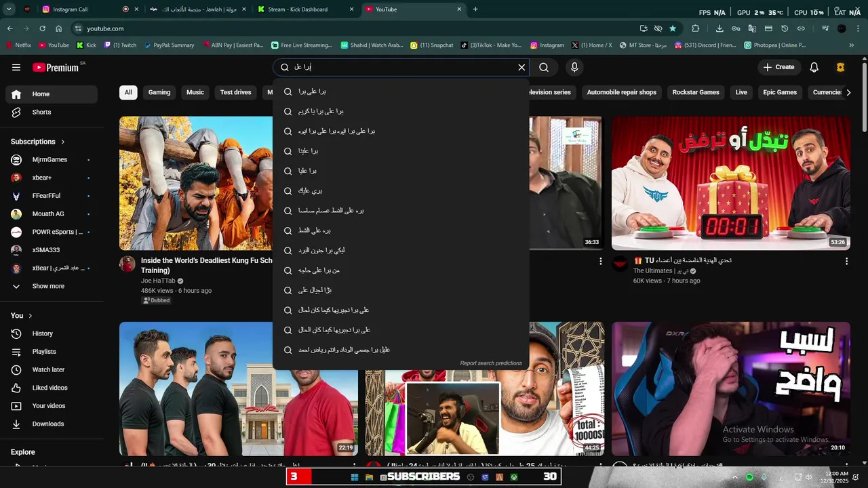Open Chrome downloads tray icon
The image size is (868, 488).
[719, 28]
